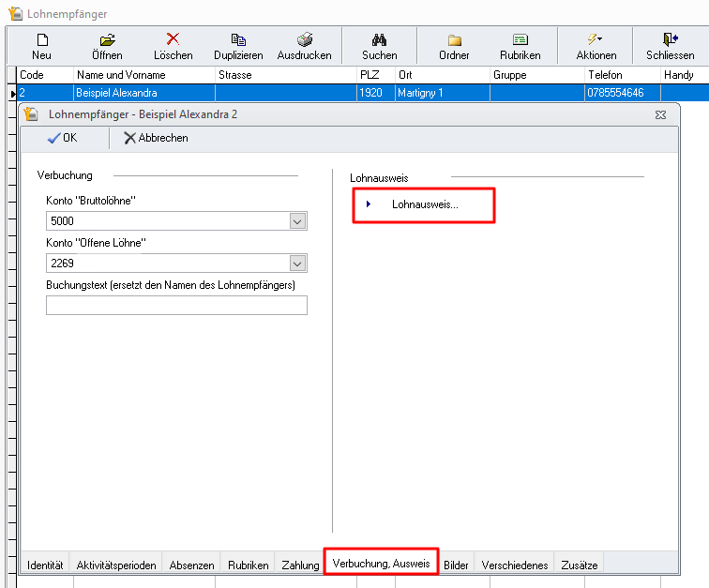Select the Zahlung tab
The width and height of the screenshot is (709, 588).
click(300, 565)
